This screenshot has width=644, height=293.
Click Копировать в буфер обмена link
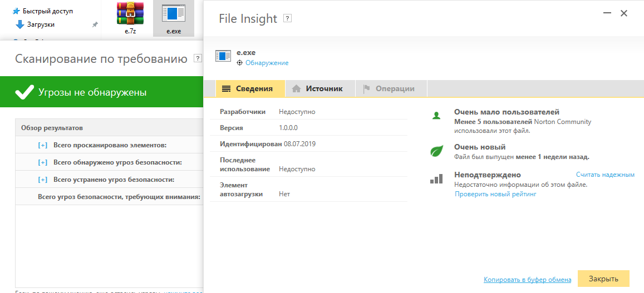click(527, 280)
